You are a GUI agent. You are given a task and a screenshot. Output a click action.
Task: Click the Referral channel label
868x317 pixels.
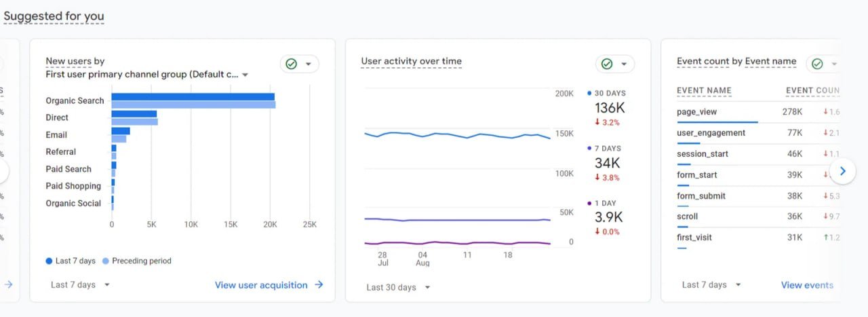[x=61, y=151]
